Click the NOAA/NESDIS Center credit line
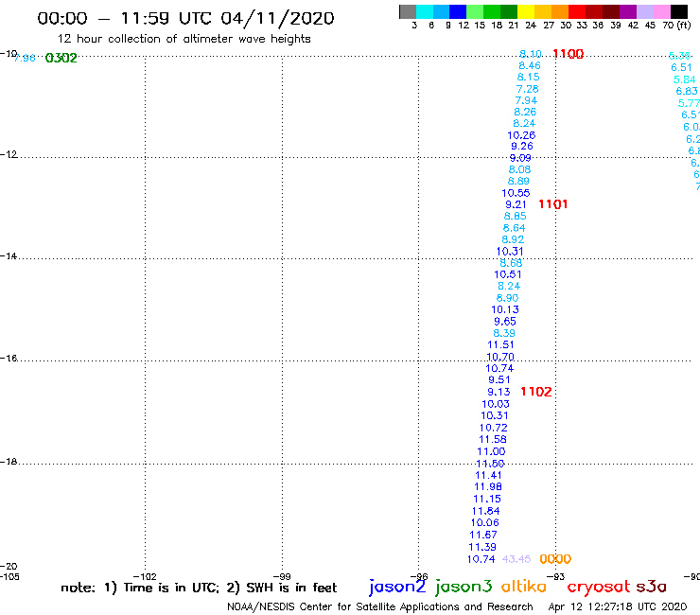The image size is (700, 615). click(380, 607)
